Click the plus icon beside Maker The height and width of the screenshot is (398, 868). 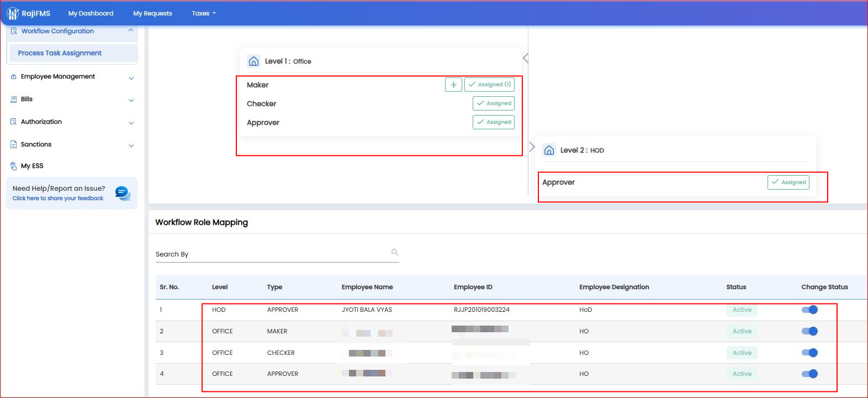pyautogui.click(x=453, y=85)
